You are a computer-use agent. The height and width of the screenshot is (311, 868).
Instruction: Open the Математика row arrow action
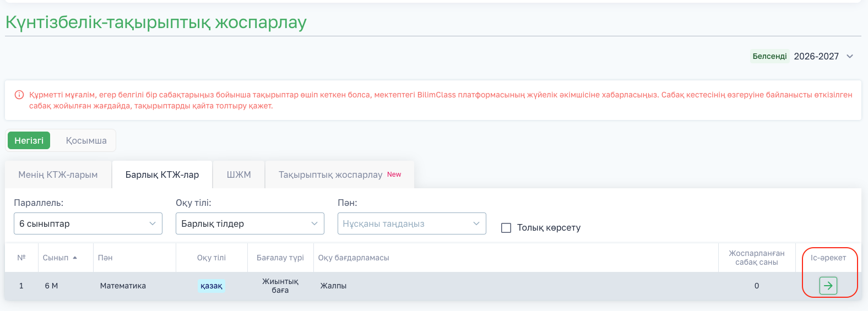tap(828, 286)
